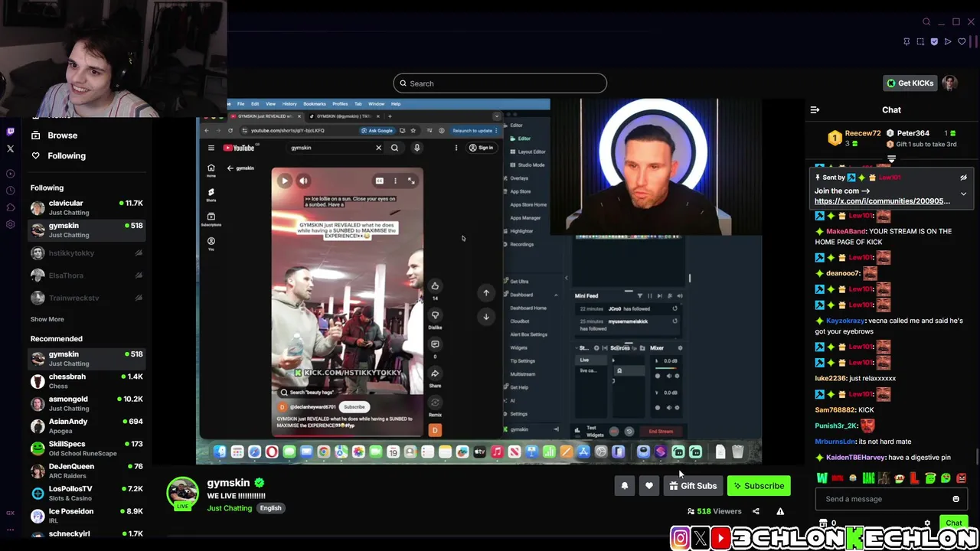Viewport: 980px width, 551px height.
Task: Expand Show More under Following
Action: tap(47, 319)
